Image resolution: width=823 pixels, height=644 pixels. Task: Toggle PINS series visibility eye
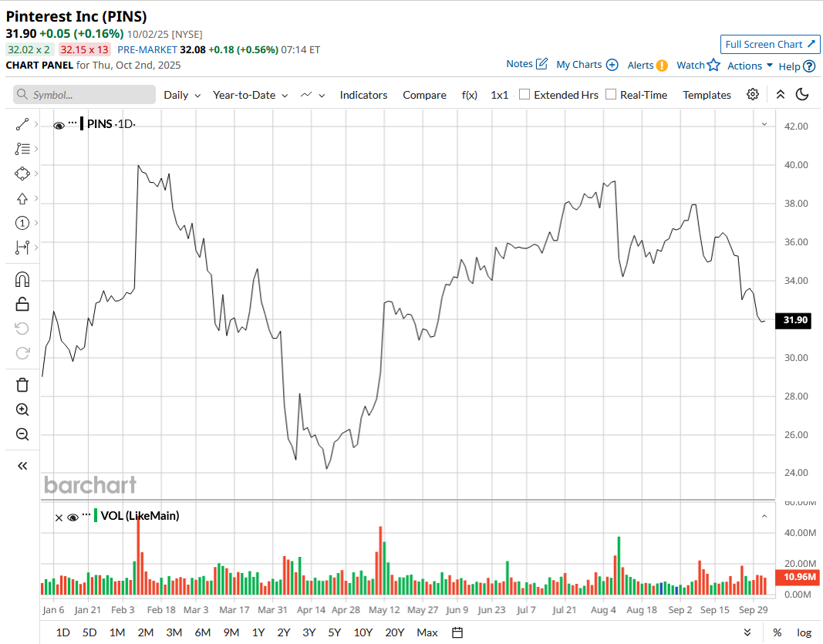tap(59, 126)
